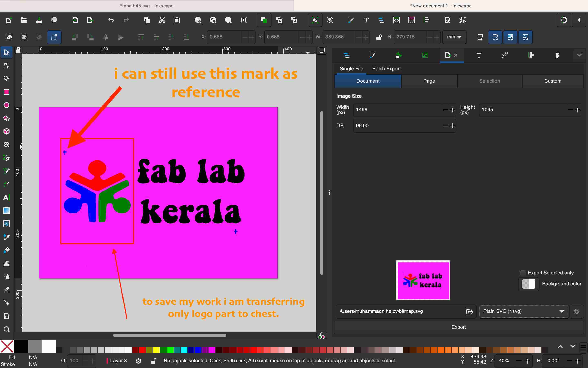The width and height of the screenshot is (588, 368).
Task: Click the Export button
Action: coord(459,327)
